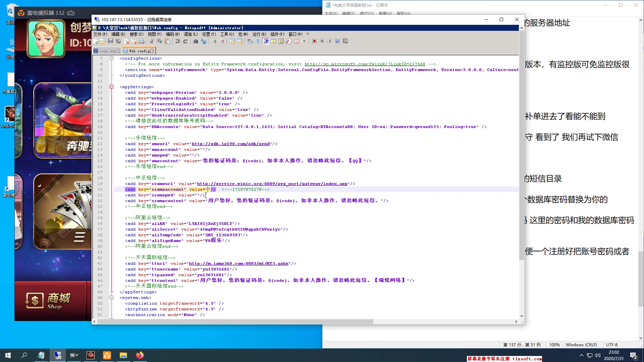Collapse the system.web fold marker
The height and width of the screenshot is (362, 644).
click(111, 298)
